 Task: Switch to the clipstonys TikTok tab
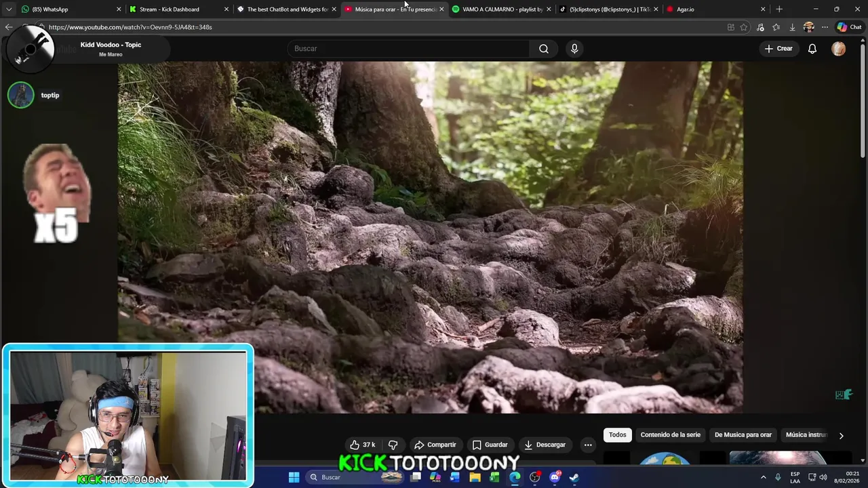(610, 9)
